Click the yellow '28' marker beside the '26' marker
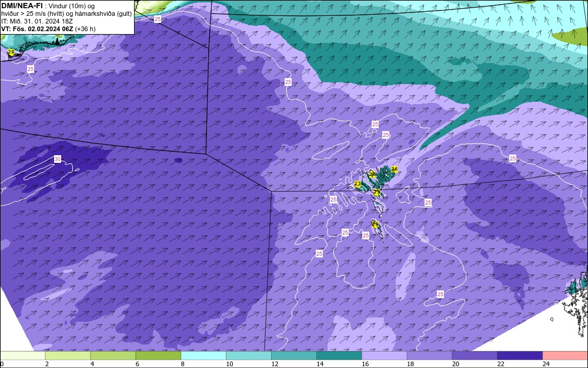Image resolution: width=588 pixels, height=368 pixels. pos(372,174)
